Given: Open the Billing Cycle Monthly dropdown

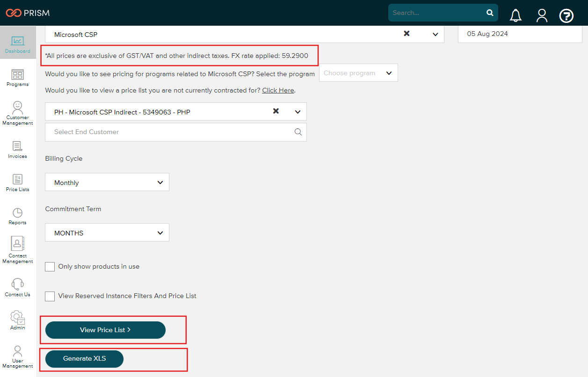Looking at the screenshot, I should (x=107, y=182).
